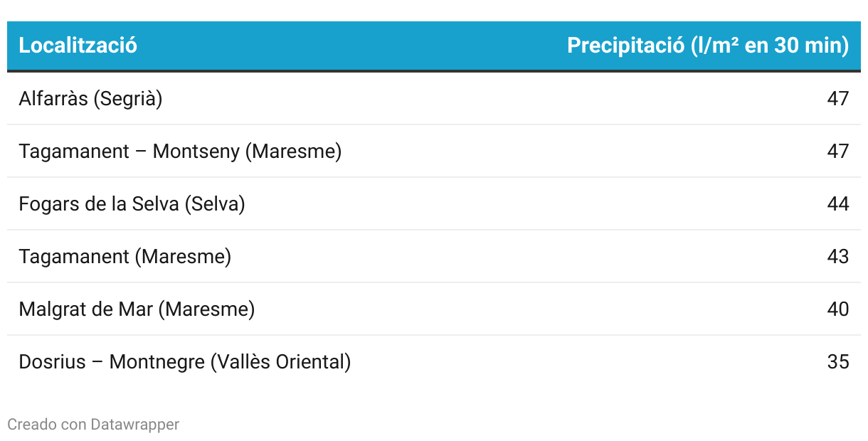Screen dimensions: 868x441
Task: Click the Fogars de la Selva (Selva) cell
Action: 132,203
